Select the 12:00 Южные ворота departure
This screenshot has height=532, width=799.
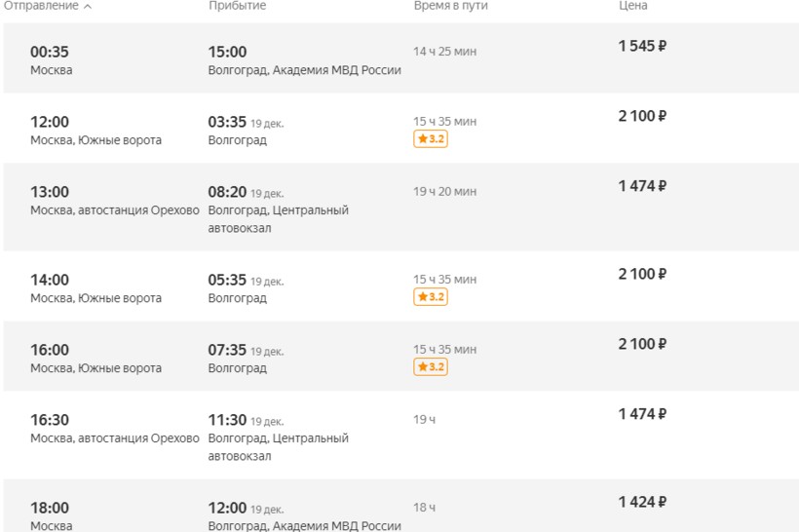click(x=401, y=128)
